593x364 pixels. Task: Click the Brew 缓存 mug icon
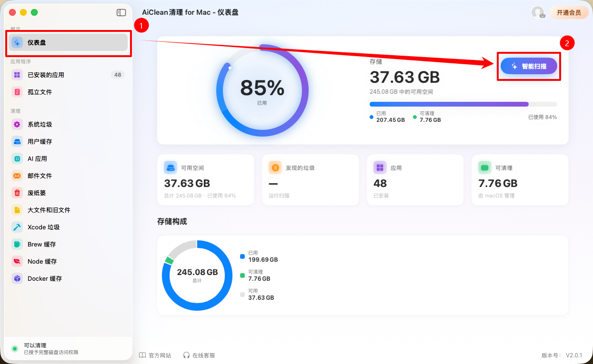pos(17,244)
